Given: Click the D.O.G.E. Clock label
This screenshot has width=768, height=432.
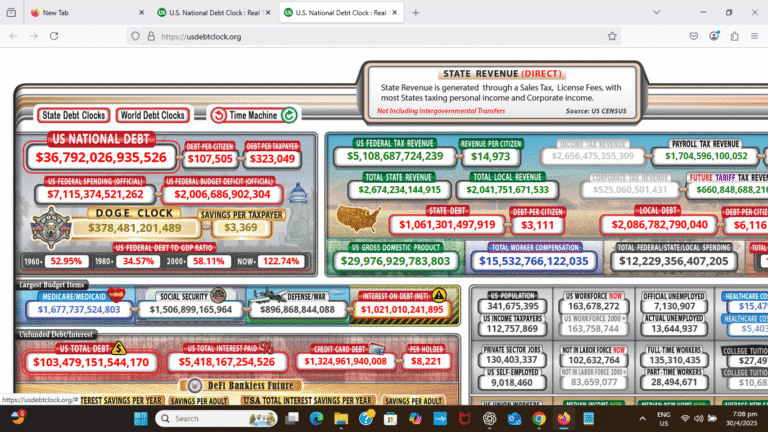Looking at the screenshot, I should coord(134,213).
